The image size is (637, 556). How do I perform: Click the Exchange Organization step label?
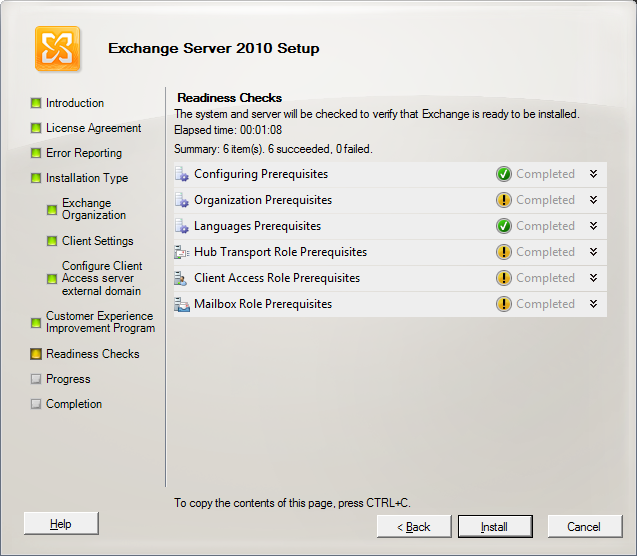[94, 209]
